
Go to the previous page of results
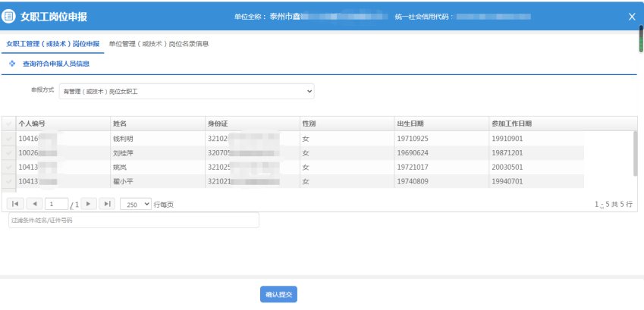[35, 204]
